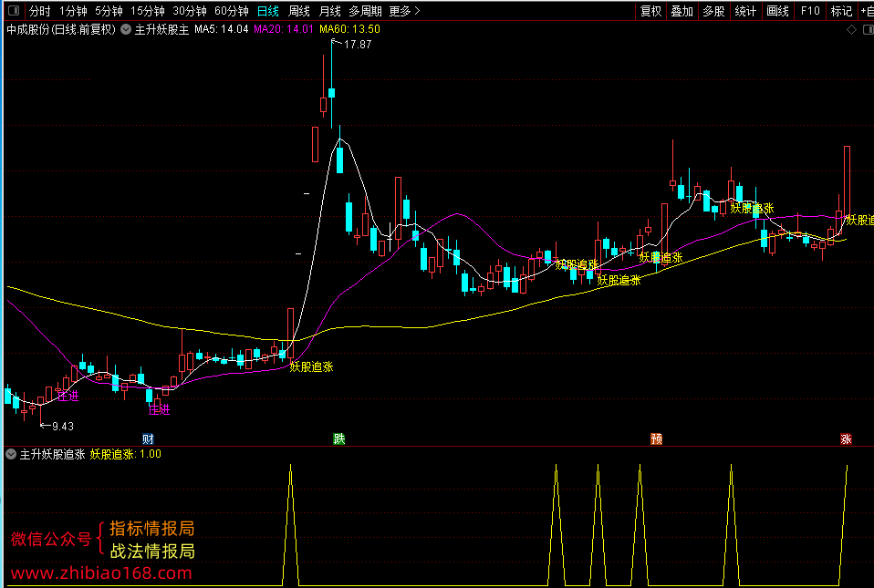Expand the dropdown beside 主升妖股追涨 indicator

point(11,454)
